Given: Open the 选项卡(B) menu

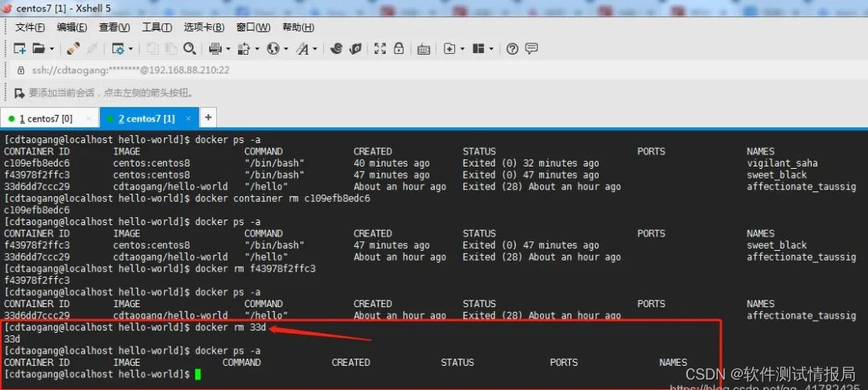Looking at the screenshot, I should pyautogui.click(x=204, y=27).
